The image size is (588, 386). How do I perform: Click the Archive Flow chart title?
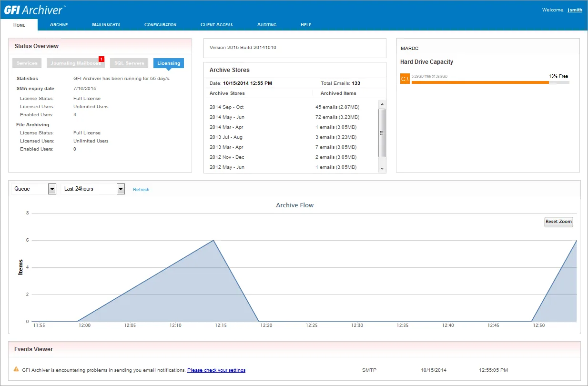coord(295,205)
